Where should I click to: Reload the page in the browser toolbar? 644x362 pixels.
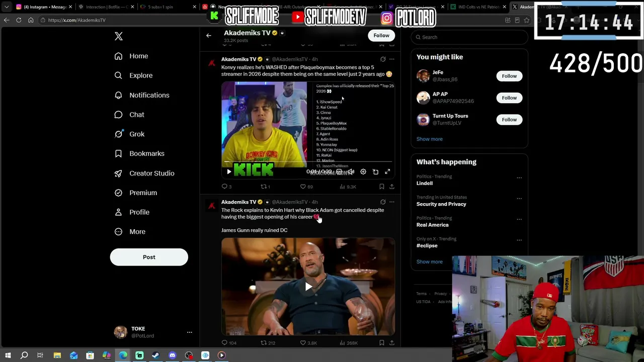click(19, 20)
